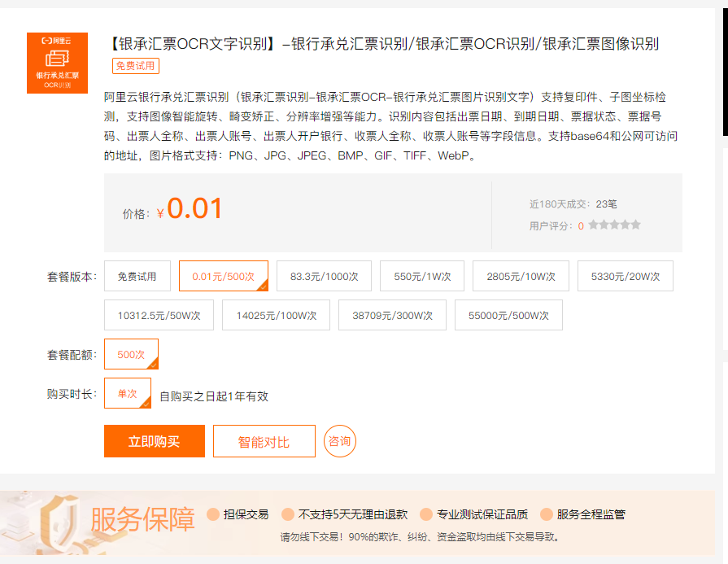This screenshot has height=564, width=728.
Task: Select the 2805元/10W次 package
Action: [521, 276]
